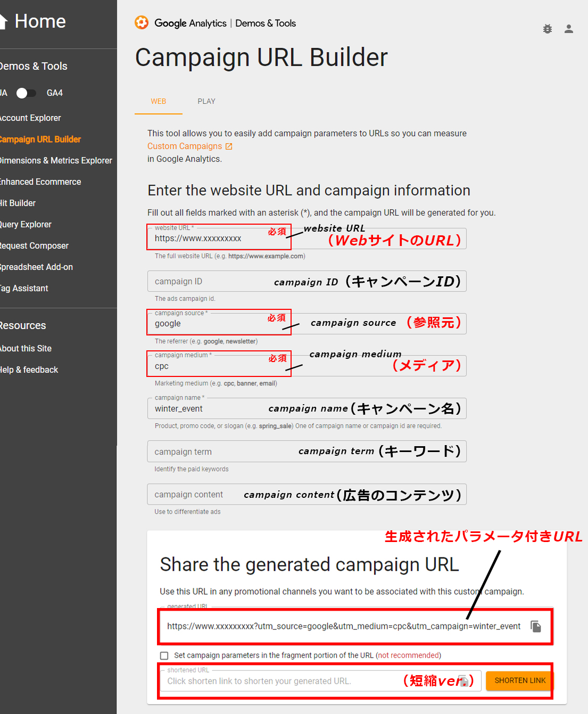Click the Campaign URL Builder page title
The height and width of the screenshot is (714, 588).
[x=261, y=58]
